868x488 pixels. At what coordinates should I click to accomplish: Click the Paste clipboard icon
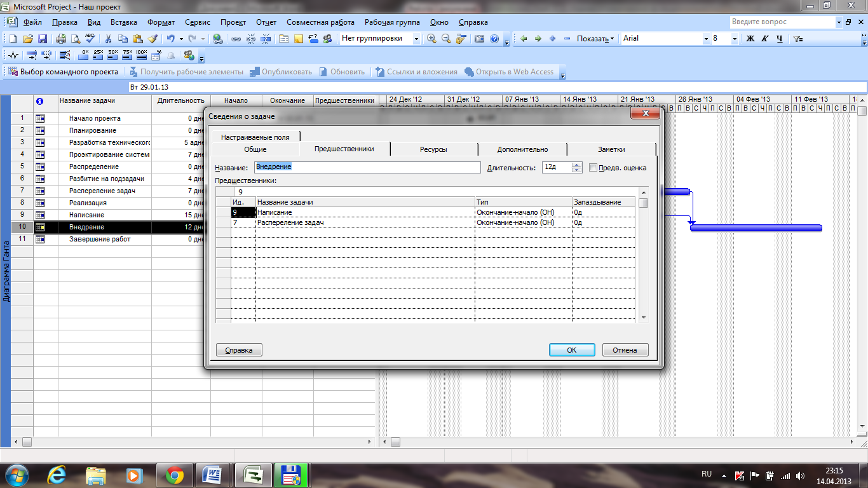coord(137,39)
